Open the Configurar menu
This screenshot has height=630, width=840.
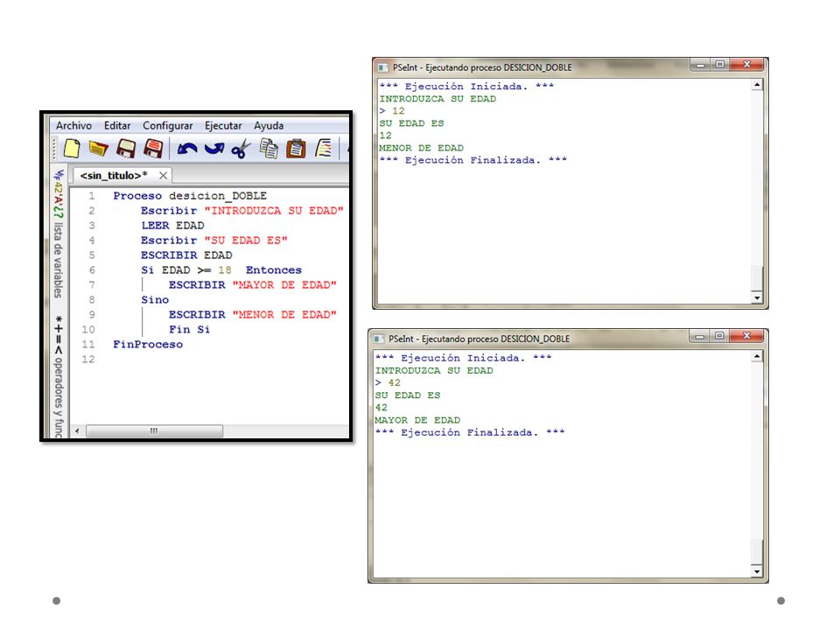point(168,125)
